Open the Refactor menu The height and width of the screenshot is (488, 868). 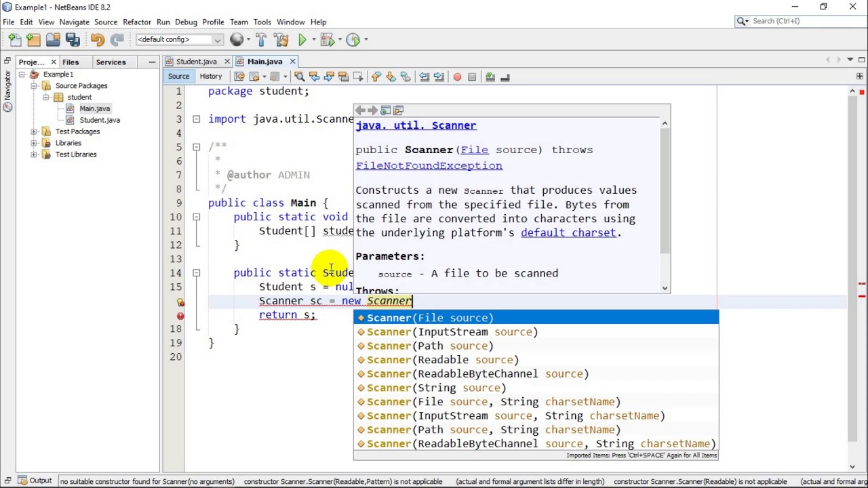pyautogui.click(x=137, y=22)
